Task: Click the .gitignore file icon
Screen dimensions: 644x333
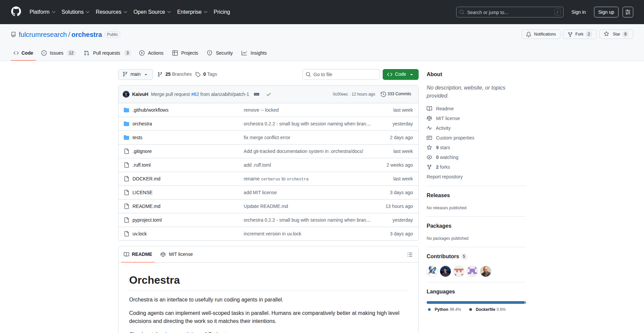Action: (126, 151)
